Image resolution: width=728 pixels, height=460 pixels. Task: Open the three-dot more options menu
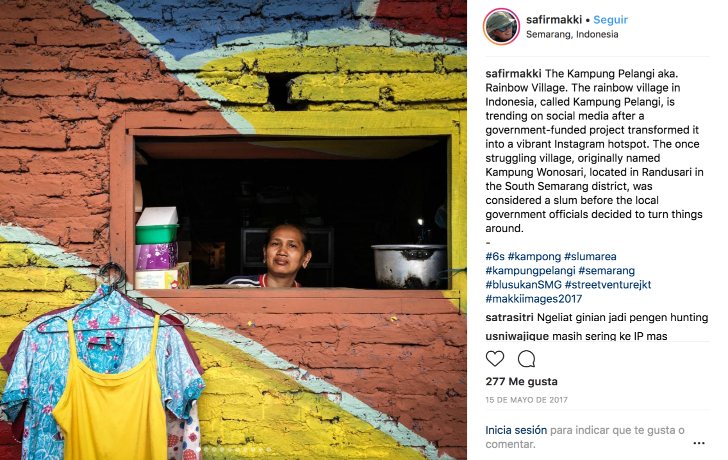pyautogui.click(x=699, y=443)
